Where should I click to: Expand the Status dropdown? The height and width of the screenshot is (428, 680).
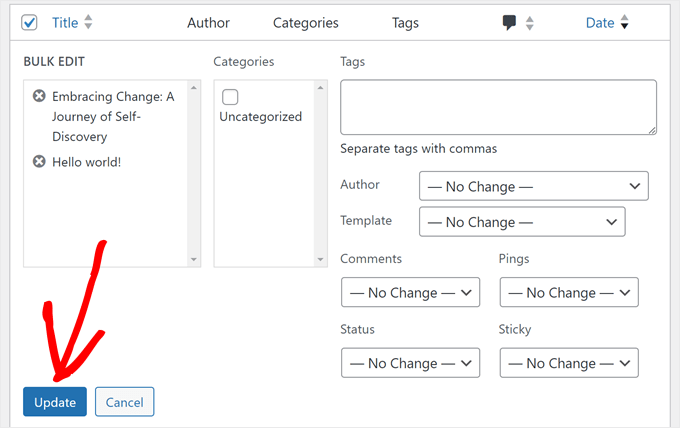(x=410, y=362)
